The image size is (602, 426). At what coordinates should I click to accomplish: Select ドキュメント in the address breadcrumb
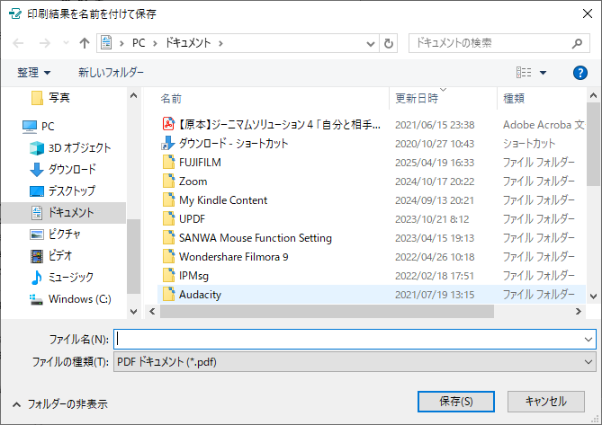coord(188,43)
